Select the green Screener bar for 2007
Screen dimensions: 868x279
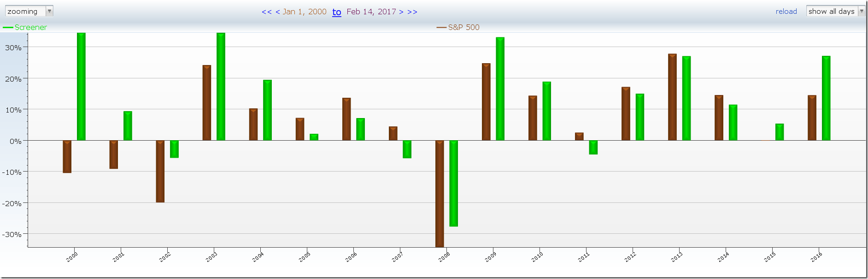tap(407, 149)
